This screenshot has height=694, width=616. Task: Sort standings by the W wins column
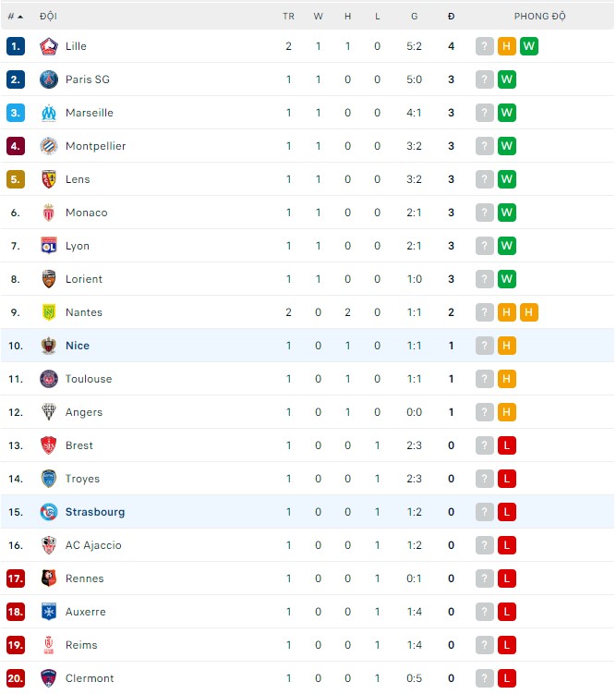point(318,17)
